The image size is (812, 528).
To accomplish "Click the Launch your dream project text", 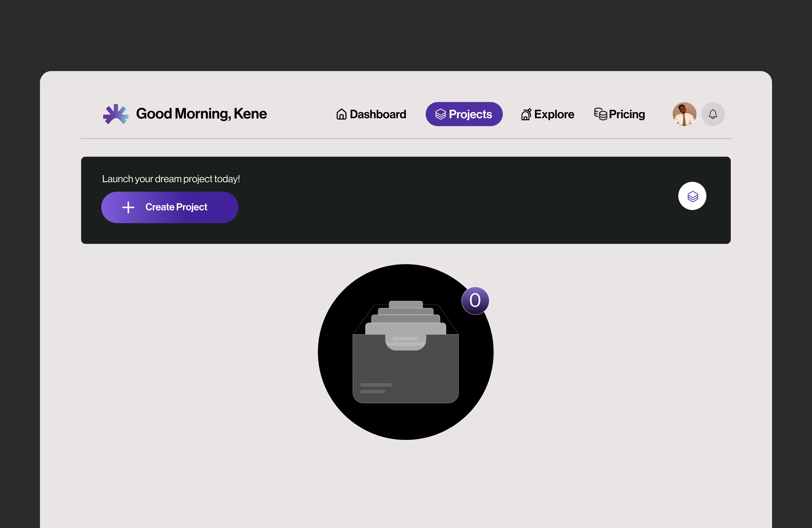I will (171, 179).
